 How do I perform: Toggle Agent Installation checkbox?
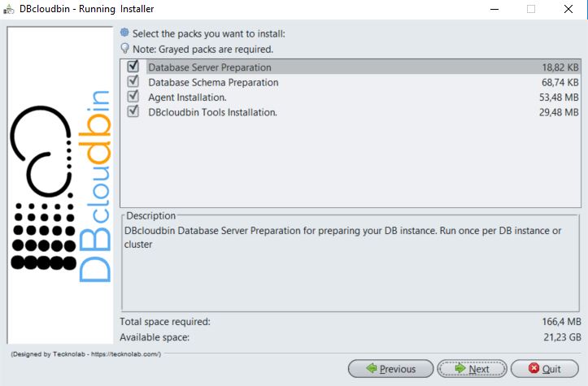pos(133,97)
